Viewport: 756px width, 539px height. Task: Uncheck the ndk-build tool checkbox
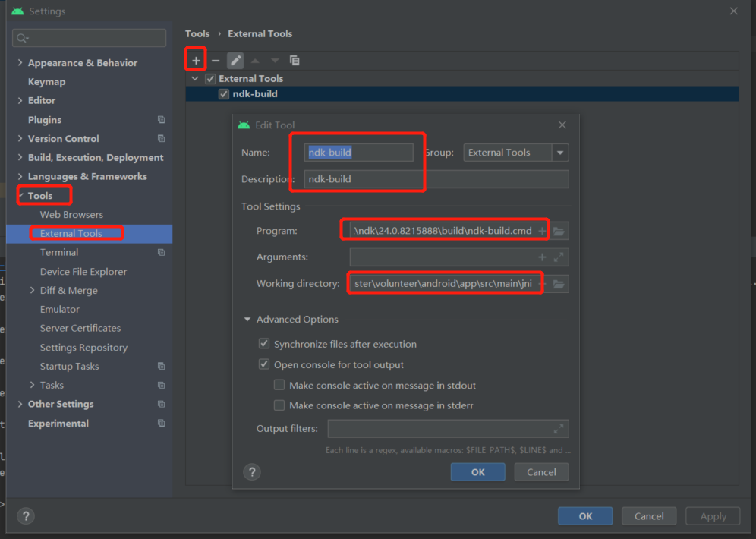point(222,93)
